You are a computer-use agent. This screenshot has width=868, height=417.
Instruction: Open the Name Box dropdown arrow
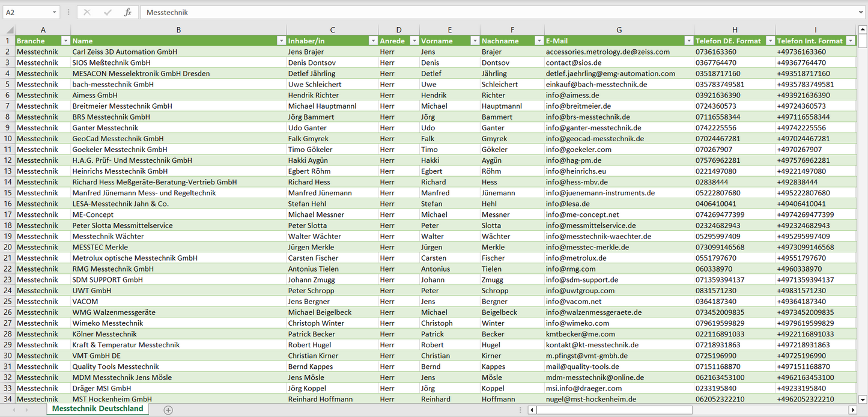pos(54,12)
